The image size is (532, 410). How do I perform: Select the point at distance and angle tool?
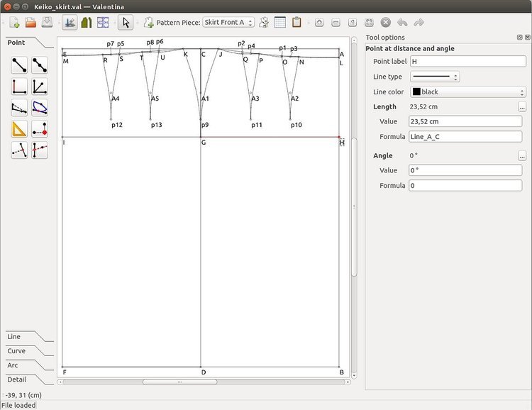pyautogui.click(x=19, y=65)
